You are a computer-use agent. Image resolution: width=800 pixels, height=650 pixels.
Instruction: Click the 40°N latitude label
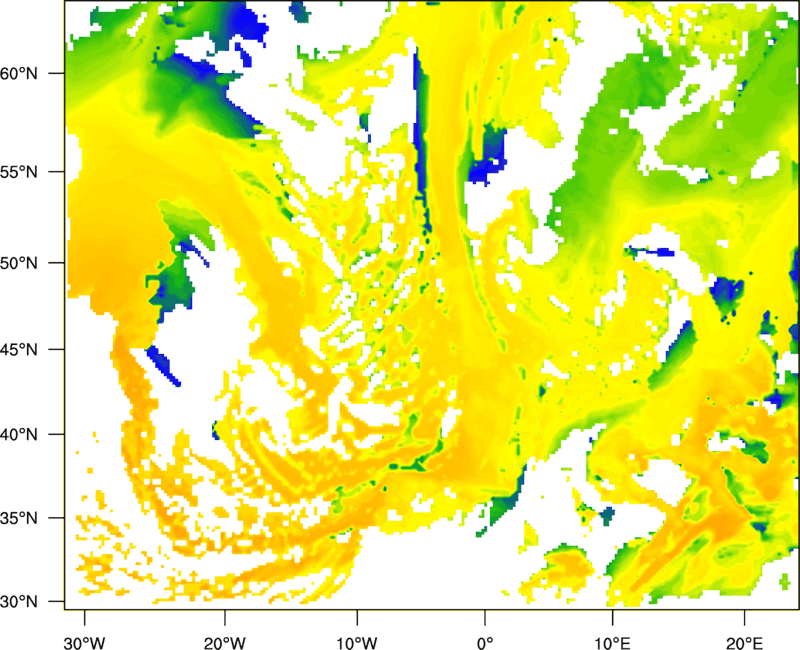point(19,435)
